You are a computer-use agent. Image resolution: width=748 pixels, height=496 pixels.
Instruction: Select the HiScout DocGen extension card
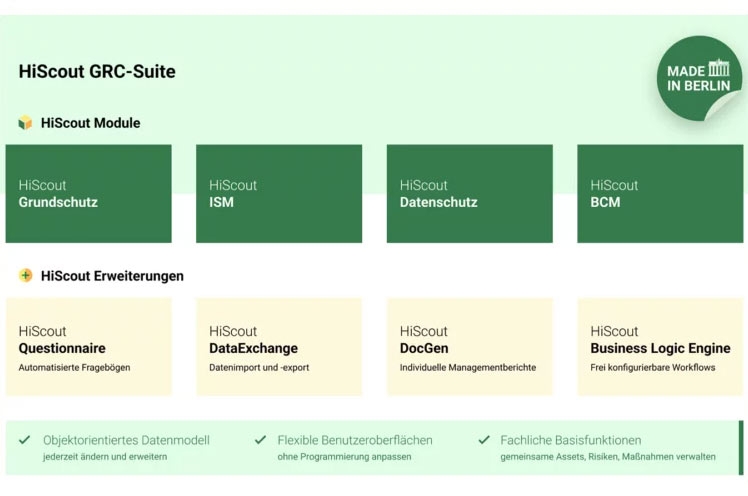click(x=469, y=347)
